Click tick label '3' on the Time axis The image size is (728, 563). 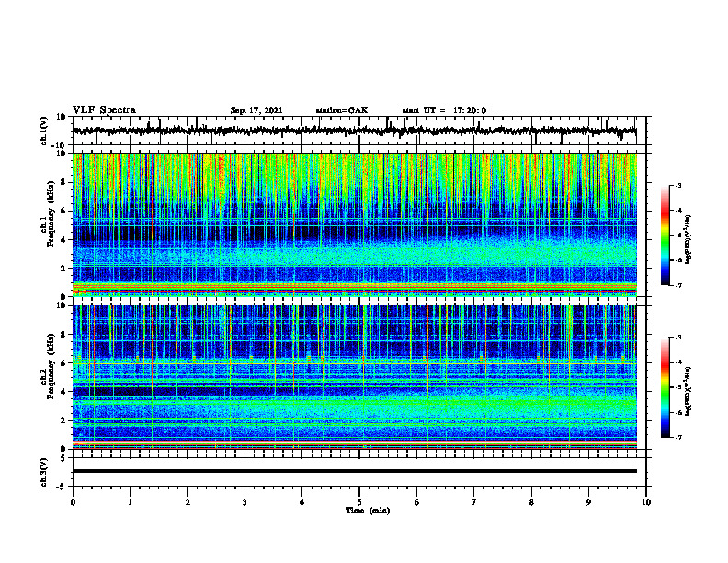(x=245, y=502)
